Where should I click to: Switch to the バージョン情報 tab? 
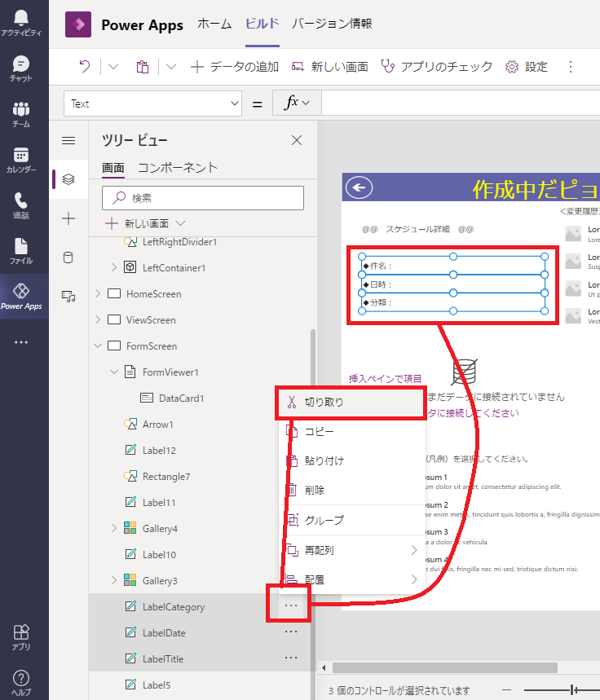pos(332,24)
